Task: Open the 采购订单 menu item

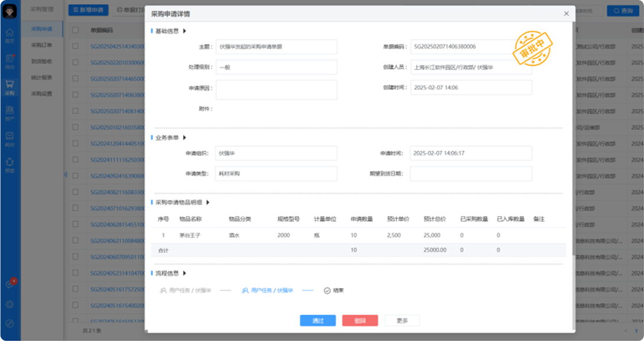Action: (x=42, y=45)
